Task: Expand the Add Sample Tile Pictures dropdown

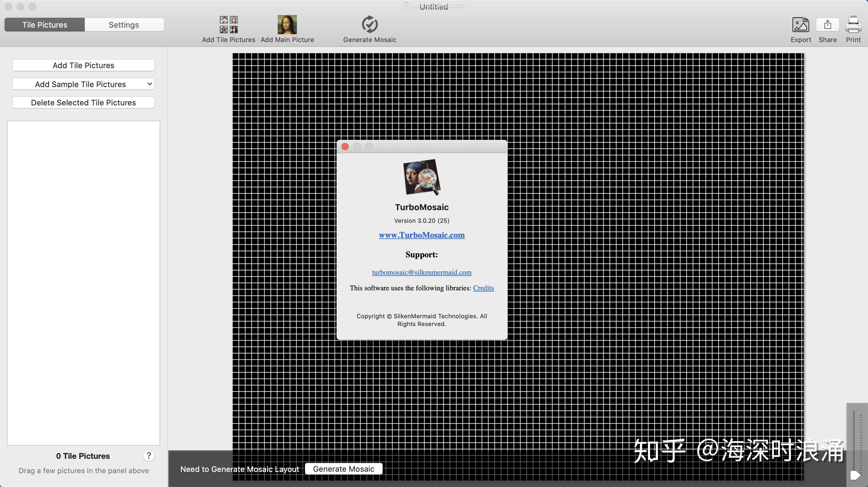Action: coord(83,84)
